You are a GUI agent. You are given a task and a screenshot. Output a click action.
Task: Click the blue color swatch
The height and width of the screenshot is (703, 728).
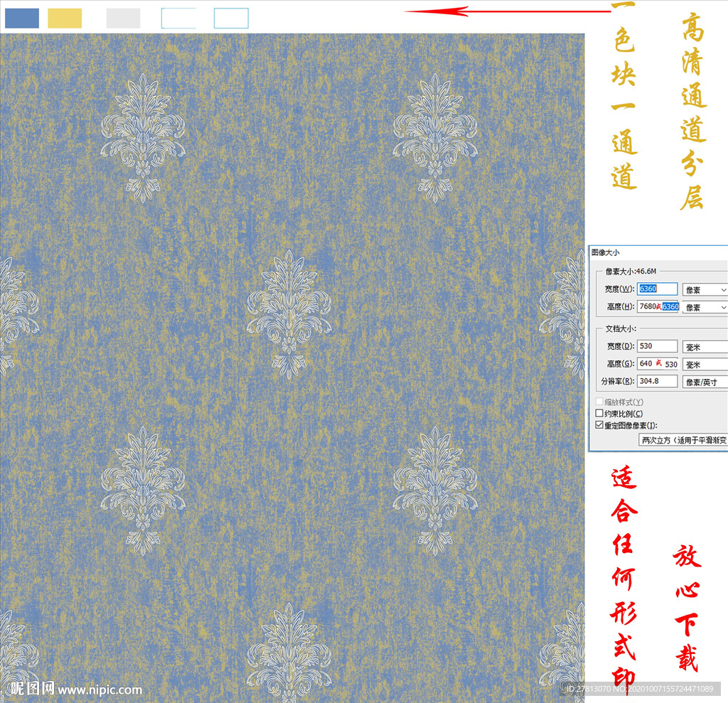click(22, 18)
